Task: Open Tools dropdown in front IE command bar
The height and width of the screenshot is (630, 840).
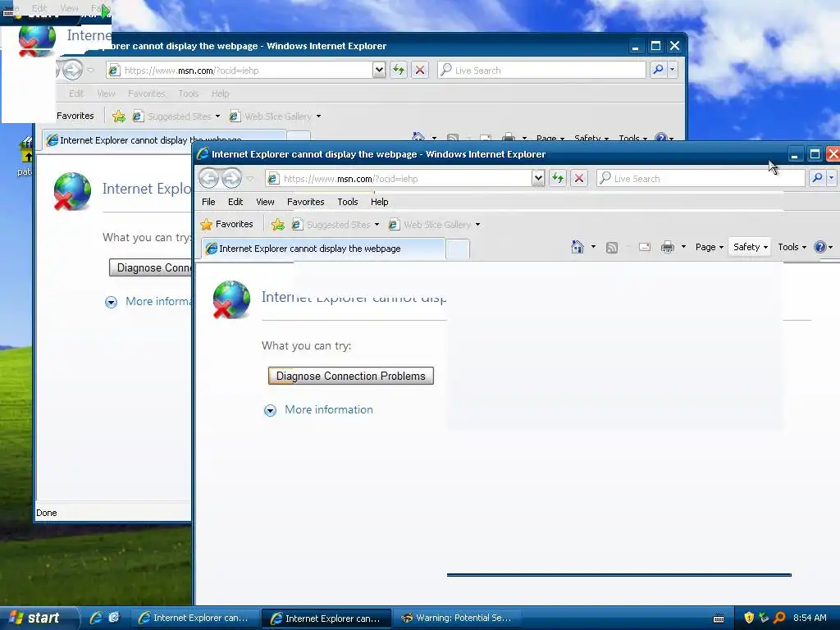Action: tap(792, 247)
